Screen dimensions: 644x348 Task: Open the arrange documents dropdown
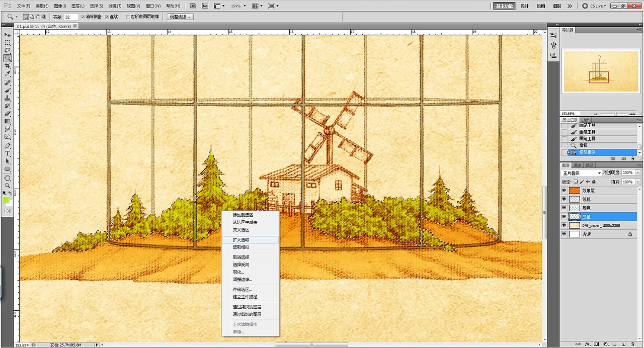pos(257,6)
